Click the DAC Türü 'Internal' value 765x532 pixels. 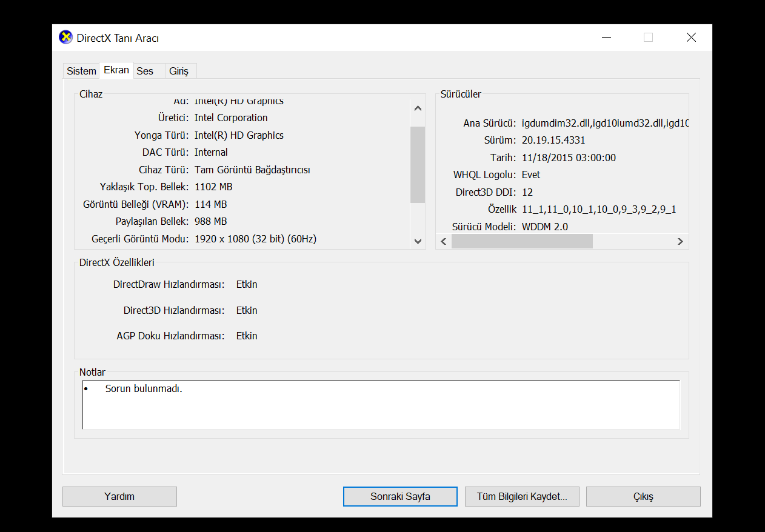click(211, 152)
